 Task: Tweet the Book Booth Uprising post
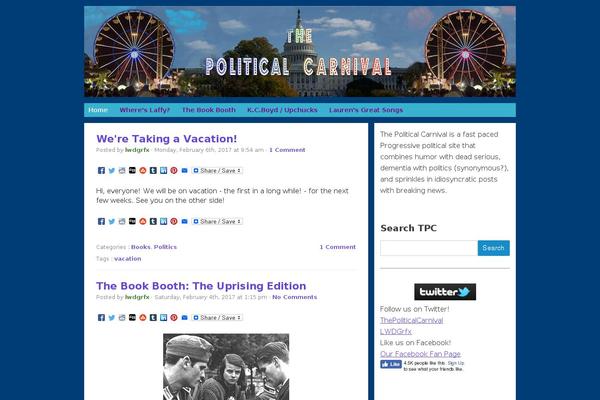click(x=111, y=317)
